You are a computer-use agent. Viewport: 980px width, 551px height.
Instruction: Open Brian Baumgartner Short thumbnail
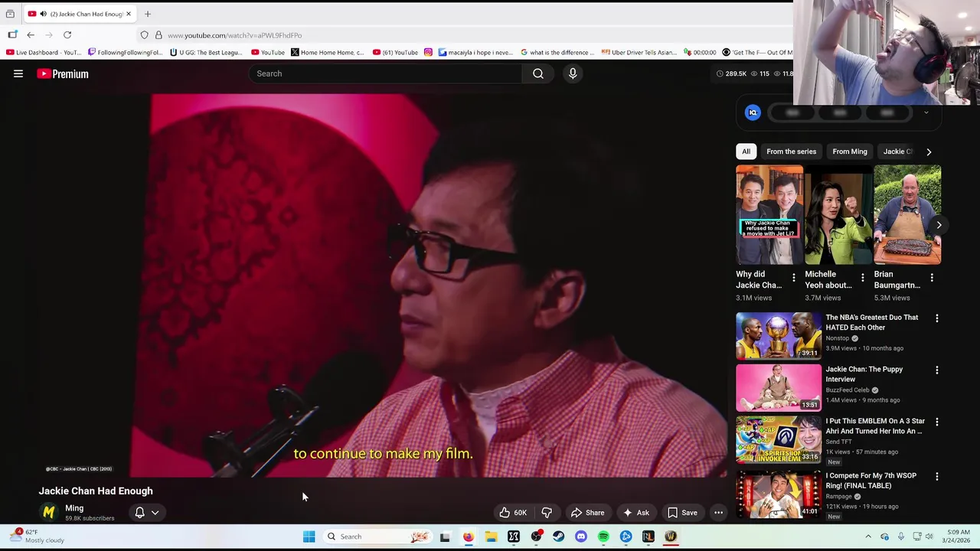click(907, 214)
